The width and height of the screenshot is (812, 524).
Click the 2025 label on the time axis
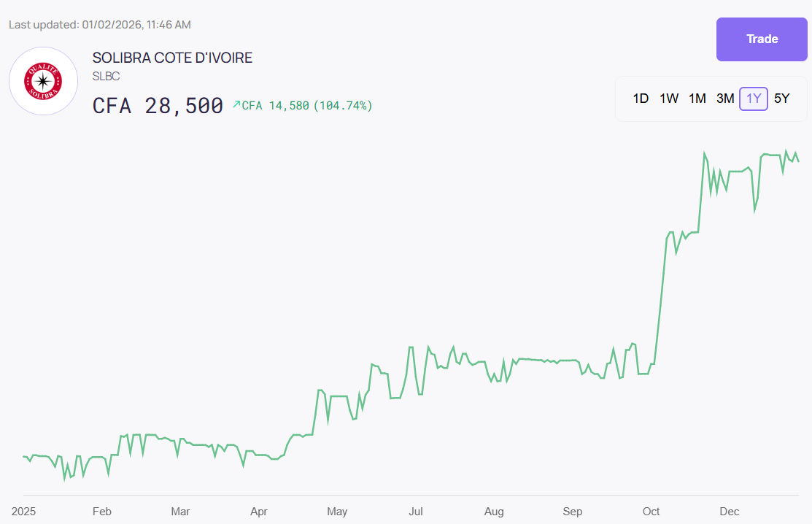point(23,512)
